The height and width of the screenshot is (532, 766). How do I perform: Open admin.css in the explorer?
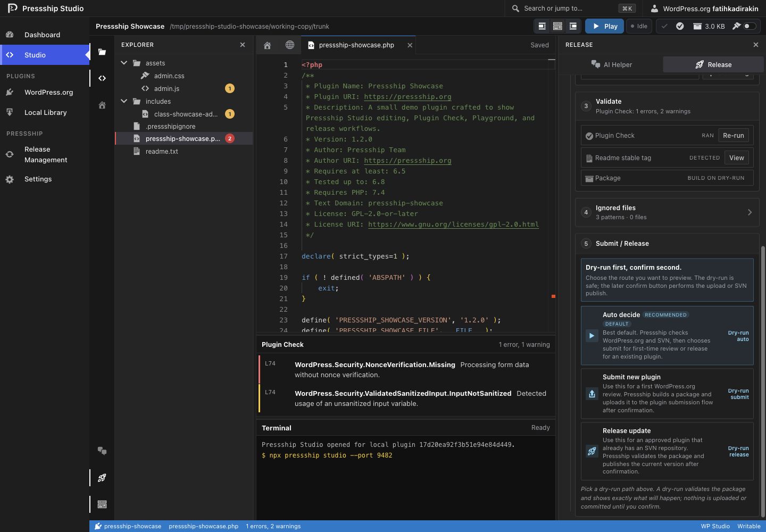coord(184,76)
